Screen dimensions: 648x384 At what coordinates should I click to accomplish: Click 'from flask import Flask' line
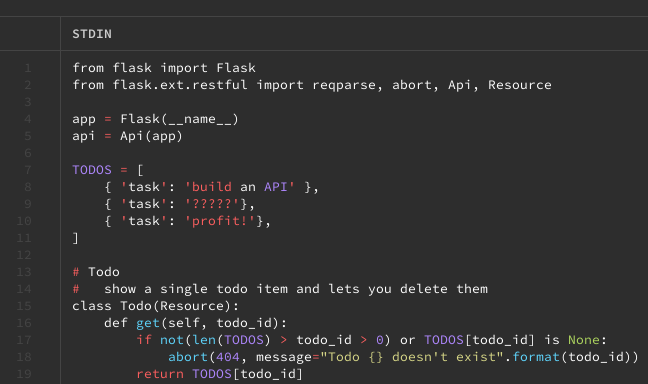coord(164,68)
